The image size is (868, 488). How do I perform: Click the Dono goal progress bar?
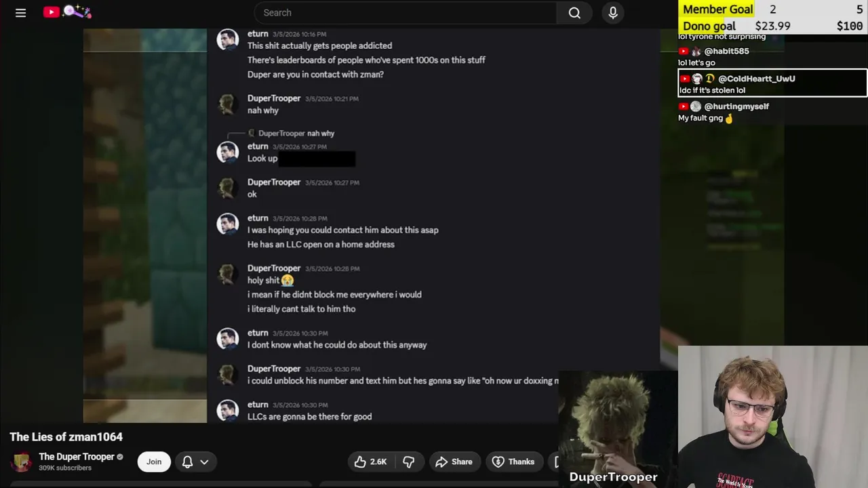[772, 26]
